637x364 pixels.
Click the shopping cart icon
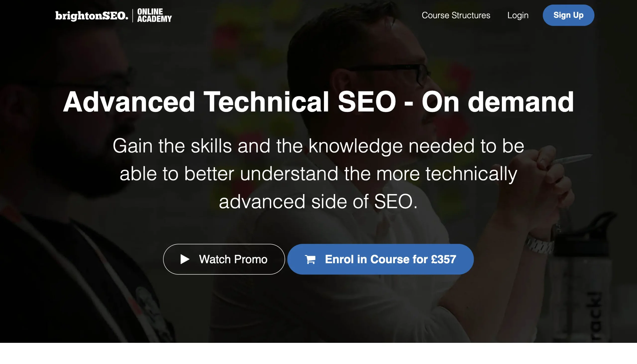pyautogui.click(x=310, y=259)
